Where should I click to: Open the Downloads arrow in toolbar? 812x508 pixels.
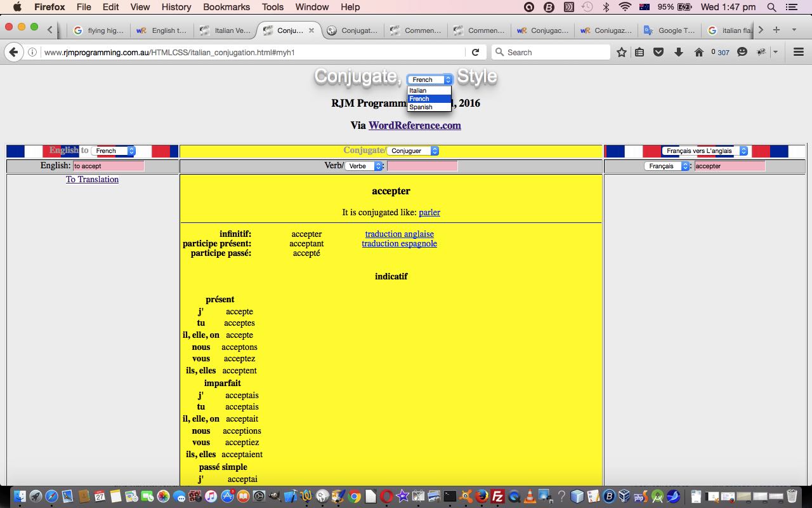pos(678,52)
